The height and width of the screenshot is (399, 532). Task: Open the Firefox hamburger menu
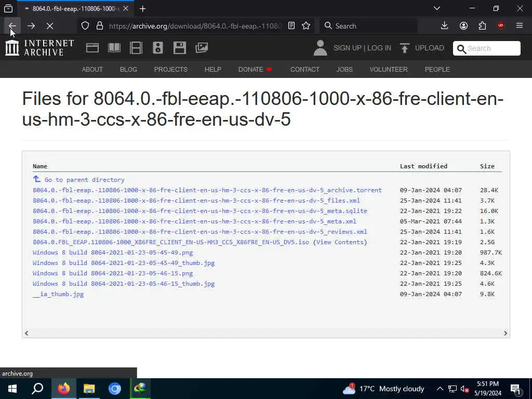pyautogui.click(x=520, y=26)
